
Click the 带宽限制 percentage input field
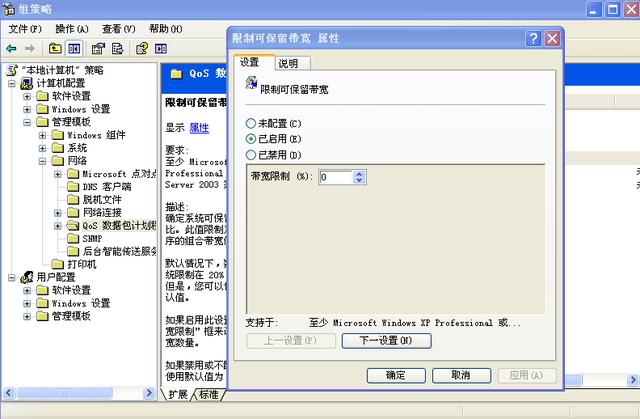[x=334, y=177]
